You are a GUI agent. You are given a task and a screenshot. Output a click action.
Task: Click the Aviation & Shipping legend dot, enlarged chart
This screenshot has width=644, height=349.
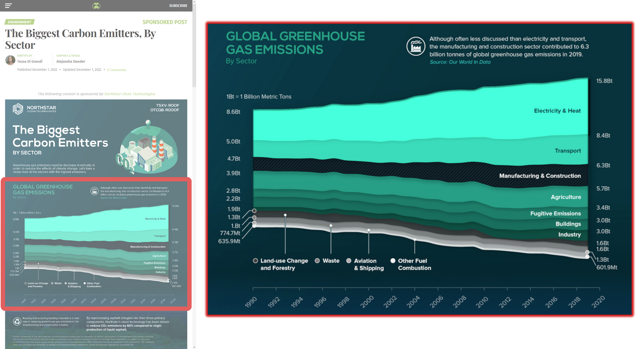click(349, 260)
